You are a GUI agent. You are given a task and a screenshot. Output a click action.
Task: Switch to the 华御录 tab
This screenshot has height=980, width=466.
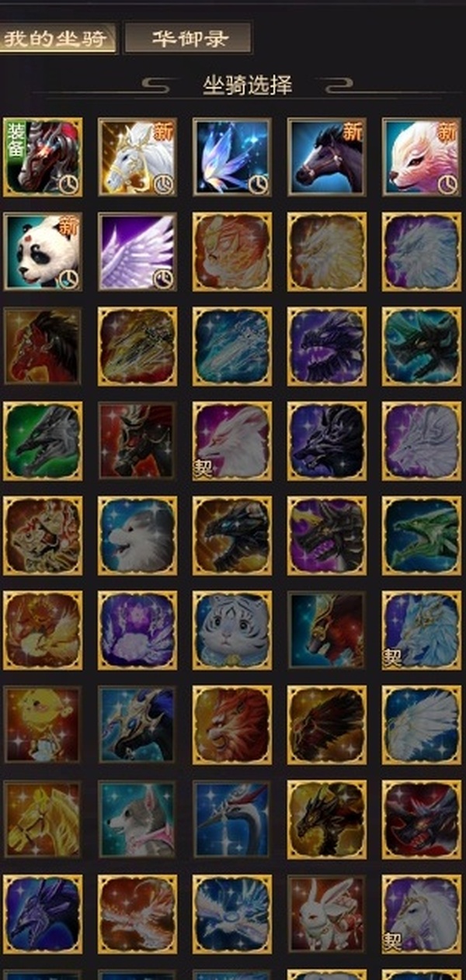188,37
